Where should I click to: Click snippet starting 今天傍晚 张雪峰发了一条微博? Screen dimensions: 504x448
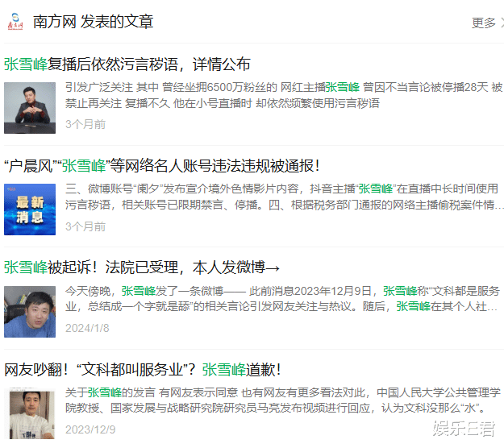coord(282,299)
